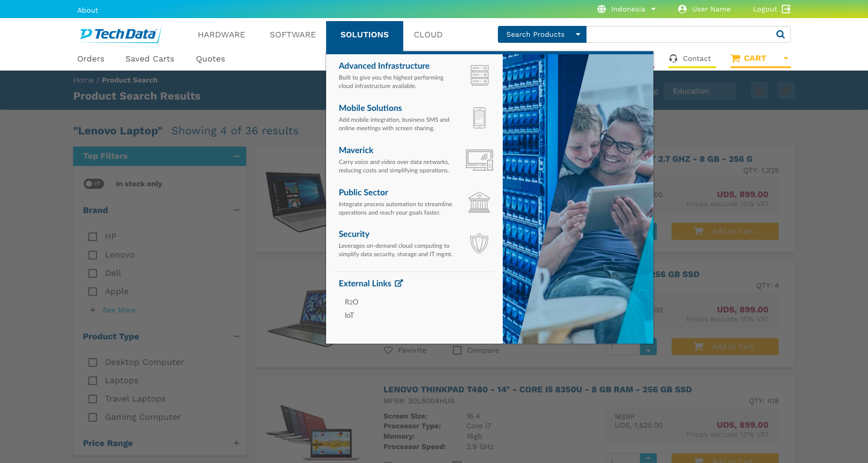Click the globe icon beside Indonesia
Screen dimensions: 868x463
[x=602, y=9]
